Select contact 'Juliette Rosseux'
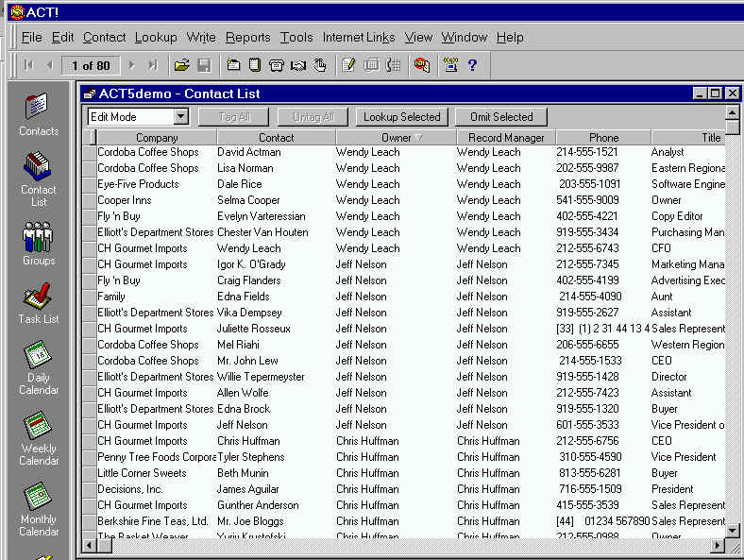 [x=253, y=329]
